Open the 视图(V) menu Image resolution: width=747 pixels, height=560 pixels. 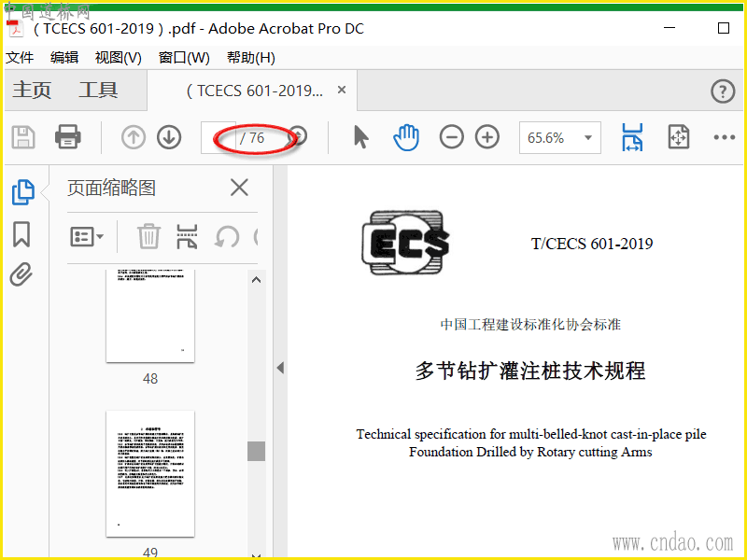coord(119,58)
